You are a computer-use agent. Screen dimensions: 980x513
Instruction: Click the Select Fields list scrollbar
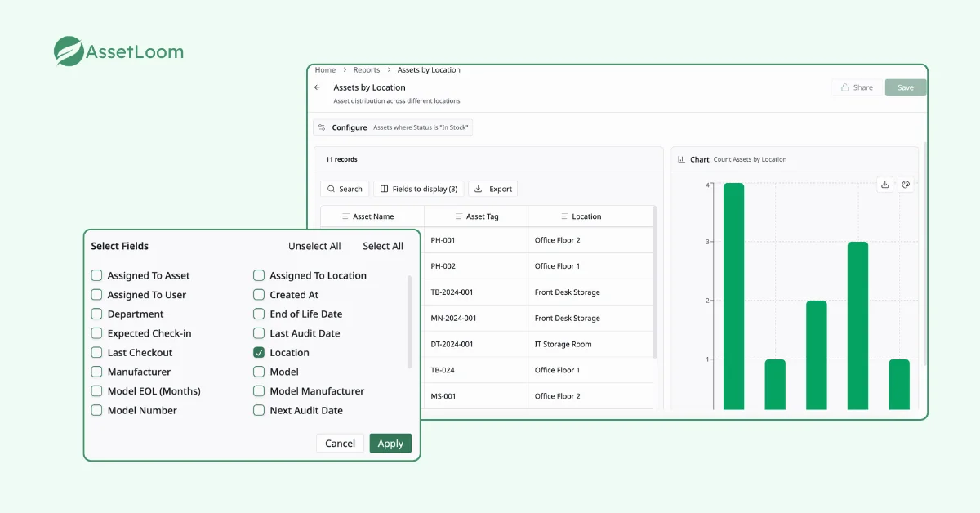click(x=410, y=321)
